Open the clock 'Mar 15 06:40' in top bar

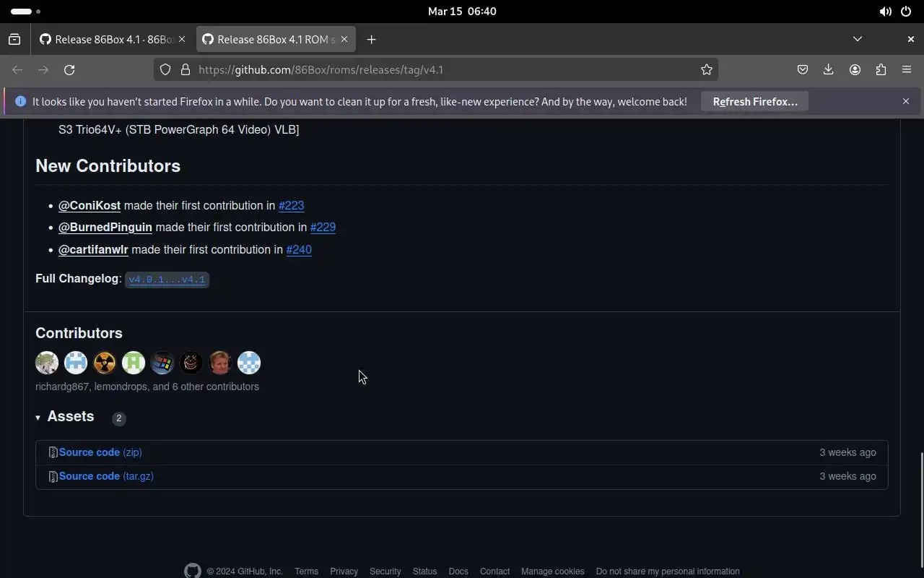[x=462, y=12]
